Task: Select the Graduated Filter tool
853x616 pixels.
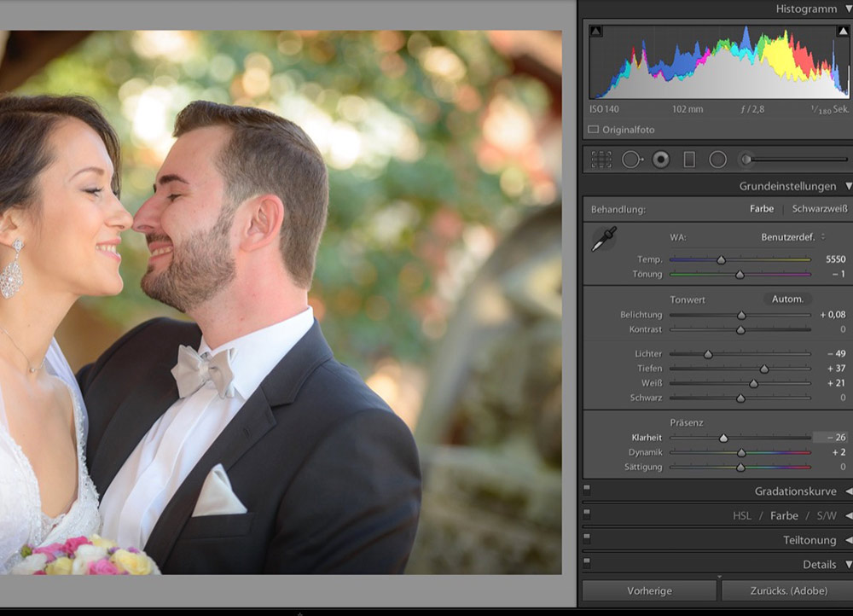Action: point(689,160)
